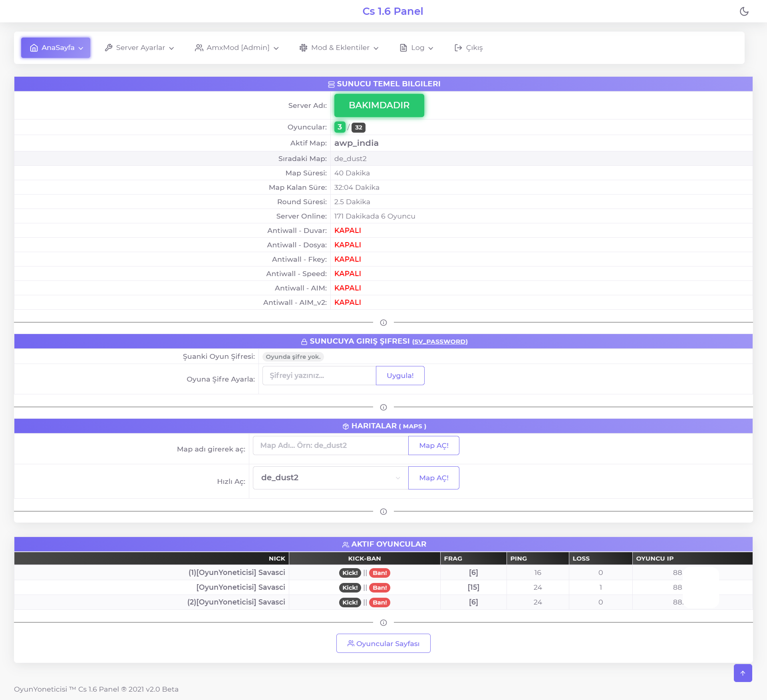Click the '32:04 Dakika' remaining time
767x700 pixels.
pos(357,187)
